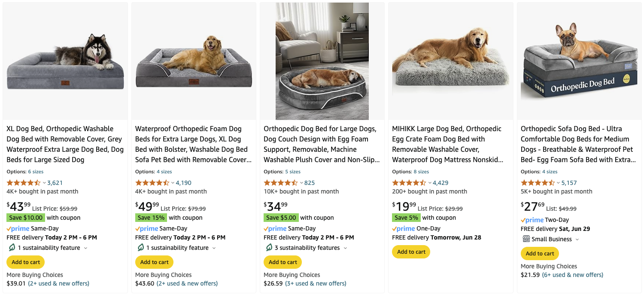View the 8 sizes options for MIHIKK bed
This screenshot has height=295, width=644.
coord(421,172)
